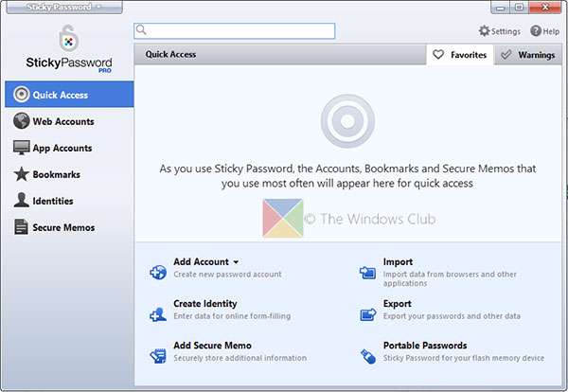The image size is (568, 392).
Task: Click the Add Account link
Action: (x=201, y=261)
